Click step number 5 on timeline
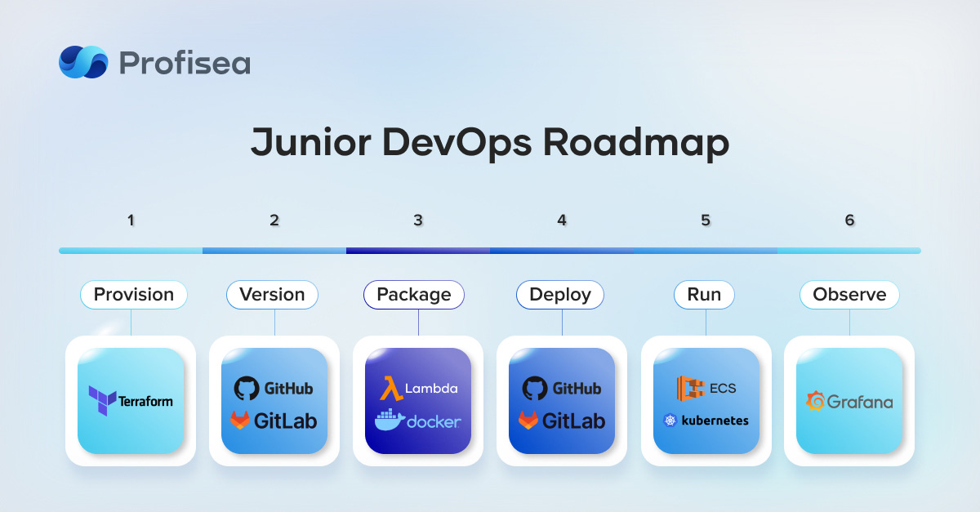Viewport: 980px width, 512px height. [706, 220]
